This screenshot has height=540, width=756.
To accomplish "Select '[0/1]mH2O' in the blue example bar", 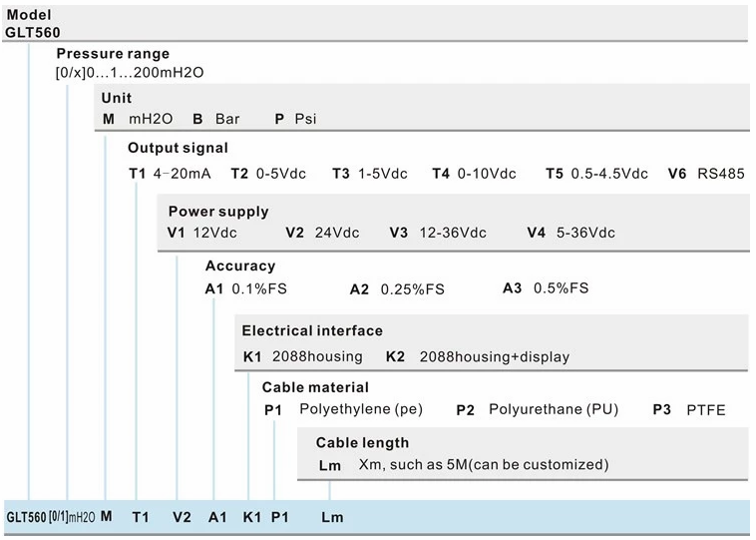I will point(73,517).
